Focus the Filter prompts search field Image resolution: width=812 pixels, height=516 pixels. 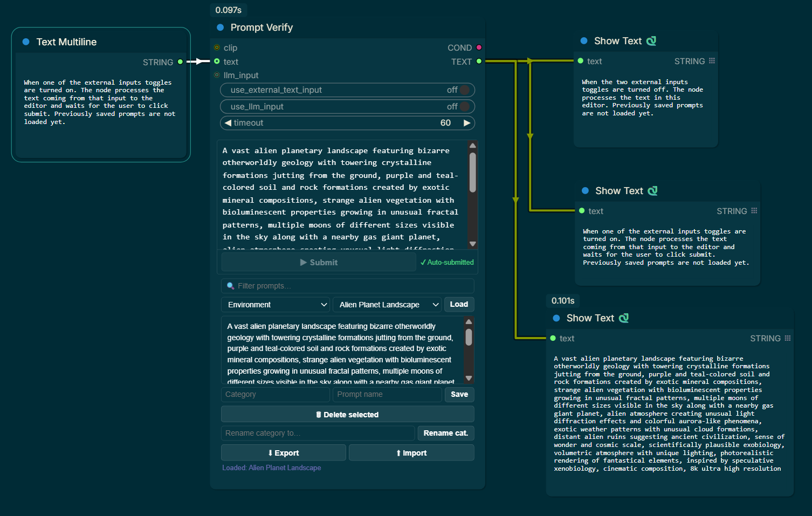(x=347, y=286)
